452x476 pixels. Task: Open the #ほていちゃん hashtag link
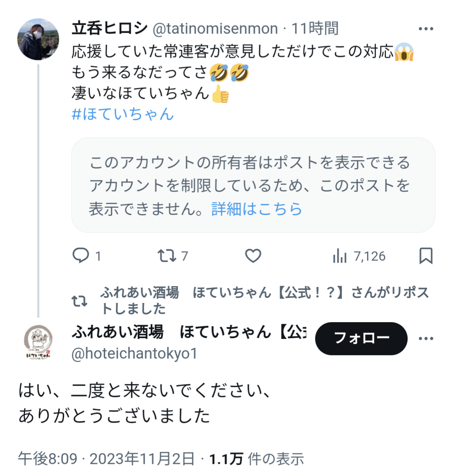tap(123, 114)
